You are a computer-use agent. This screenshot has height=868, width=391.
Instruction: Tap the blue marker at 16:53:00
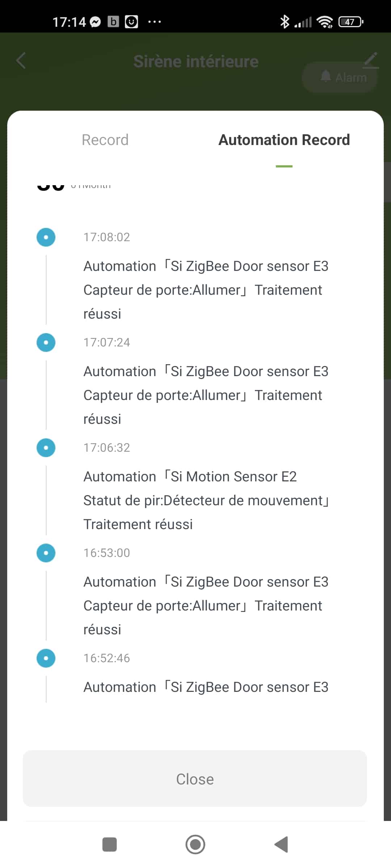pyautogui.click(x=46, y=553)
